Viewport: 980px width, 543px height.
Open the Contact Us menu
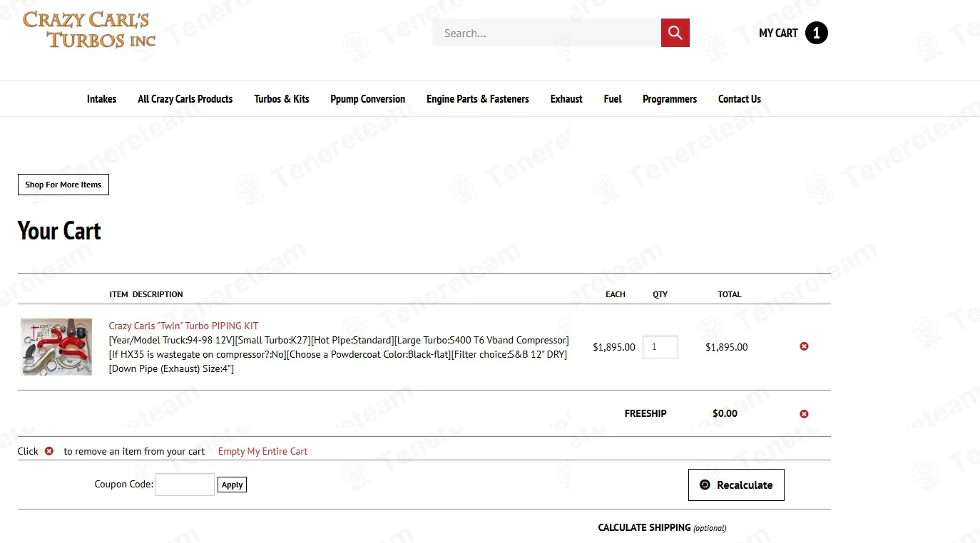(740, 99)
